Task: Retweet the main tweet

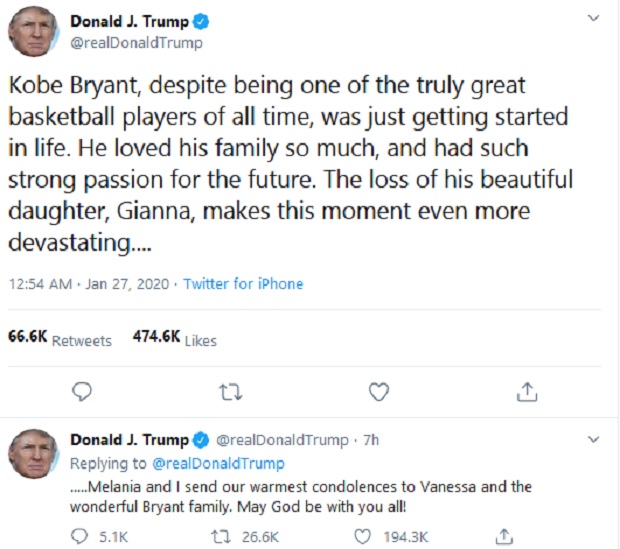Action: pyautogui.click(x=230, y=392)
